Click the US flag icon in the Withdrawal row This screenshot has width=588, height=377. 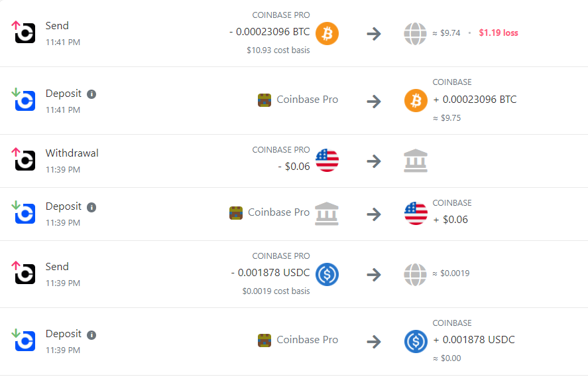click(x=327, y=161)
